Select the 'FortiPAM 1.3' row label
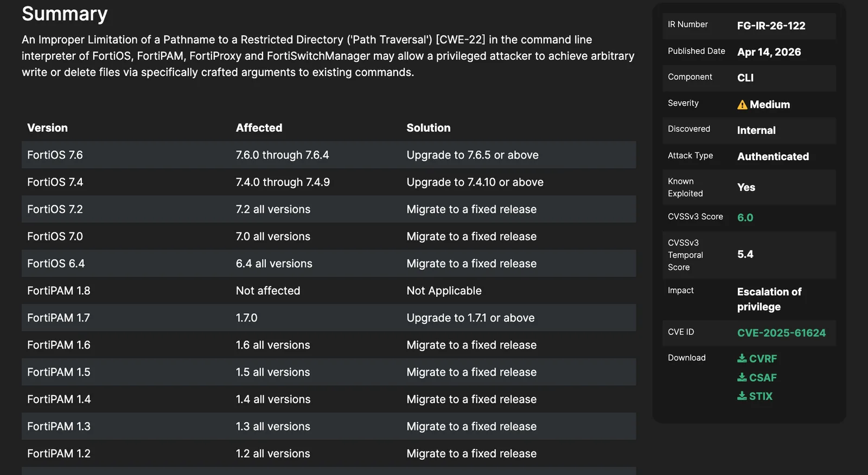 pyautogui.click(x=59, y=427)
